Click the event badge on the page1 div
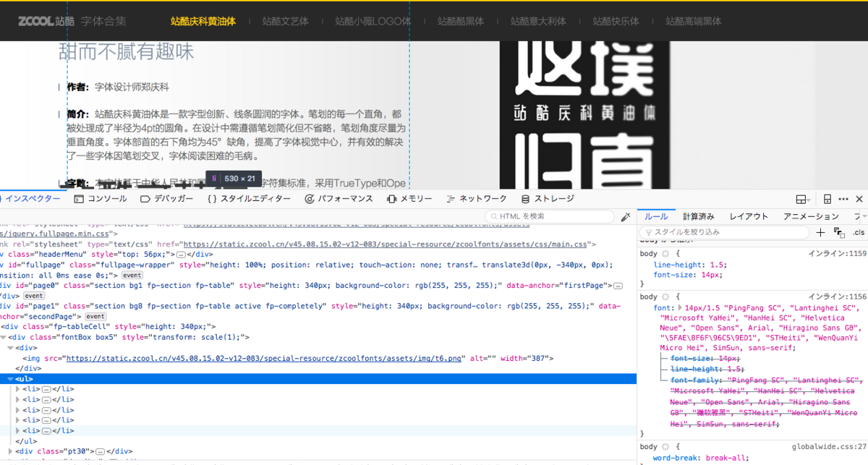 tap(95, 317)
